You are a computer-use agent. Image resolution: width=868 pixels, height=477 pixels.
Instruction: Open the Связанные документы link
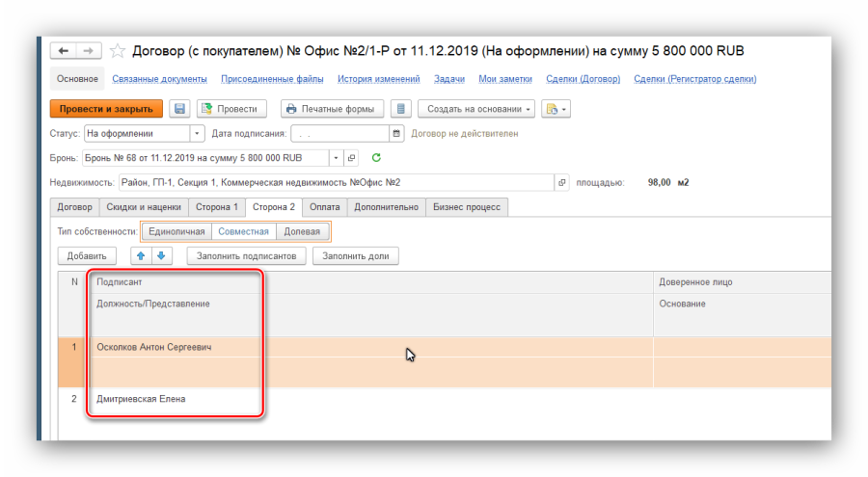[x=159, y=79]
